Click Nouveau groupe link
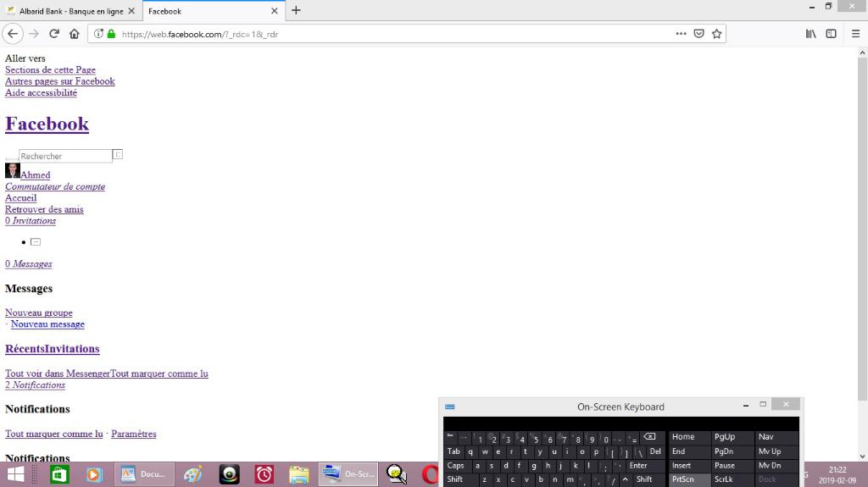This screenshot has height=487, width=868. pos(39,313)
